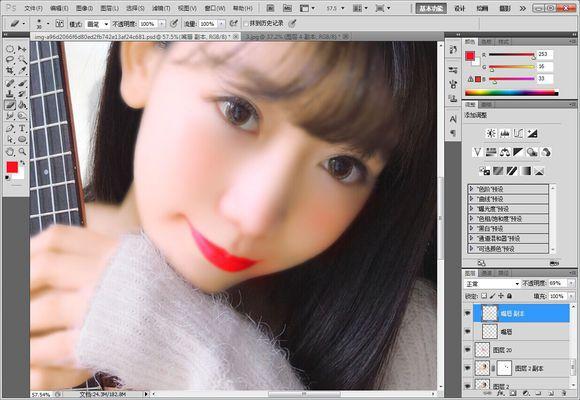Click the Invert adjustment icon
Image resolution: width=580 pixels, height=400 pixels.
484,171
